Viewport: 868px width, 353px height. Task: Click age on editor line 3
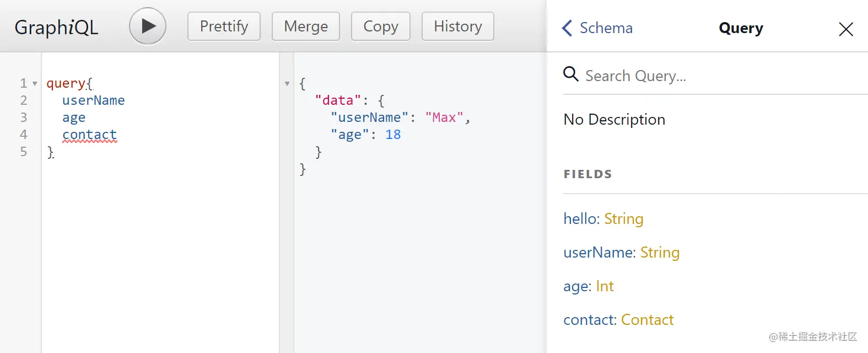(74, 117)
